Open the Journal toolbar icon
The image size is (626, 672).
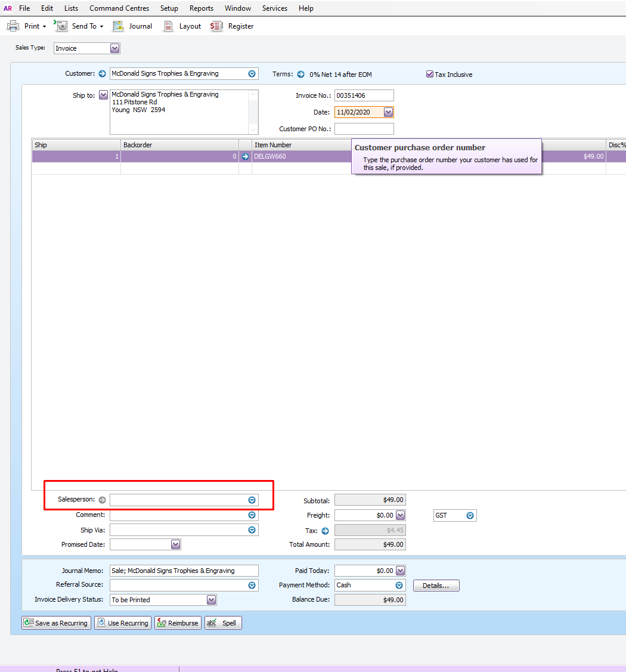click(118, 26)
